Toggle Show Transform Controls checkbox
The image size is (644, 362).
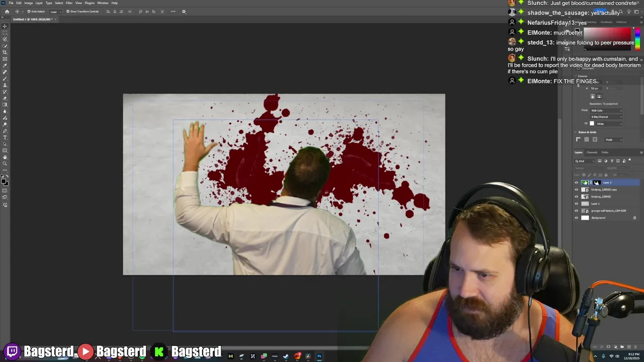click(68, 12)
